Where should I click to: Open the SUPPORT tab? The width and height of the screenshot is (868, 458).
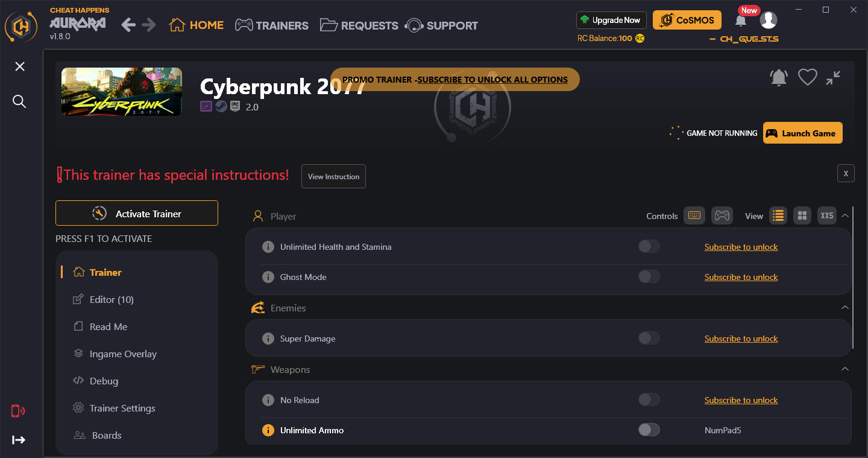tap(441, 25)
